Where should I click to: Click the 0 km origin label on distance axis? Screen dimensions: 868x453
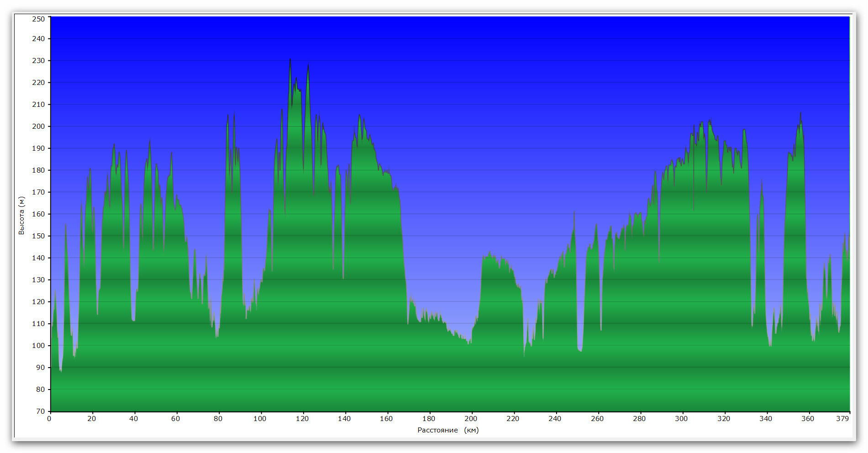[49, 419]
